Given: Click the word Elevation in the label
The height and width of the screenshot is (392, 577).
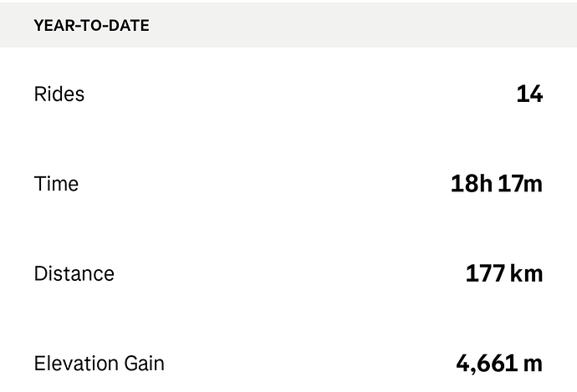Looking at the screenshot, I should (x=76, y=364).
